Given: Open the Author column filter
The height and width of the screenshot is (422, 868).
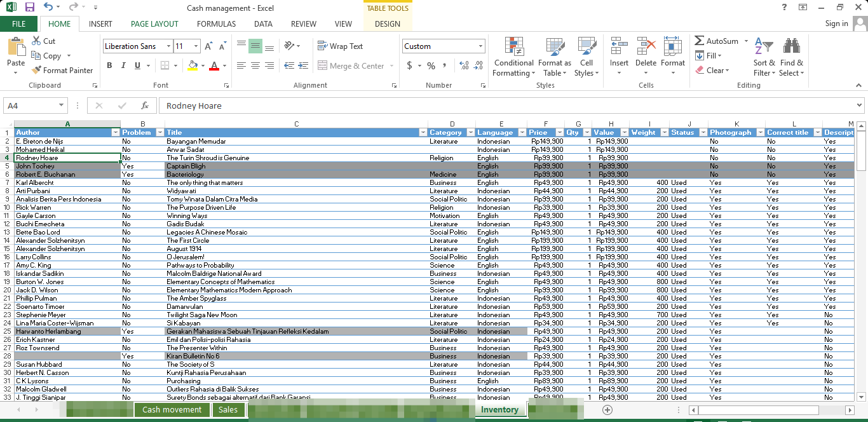Looking at the screenshot, I should tap(115, 132).
